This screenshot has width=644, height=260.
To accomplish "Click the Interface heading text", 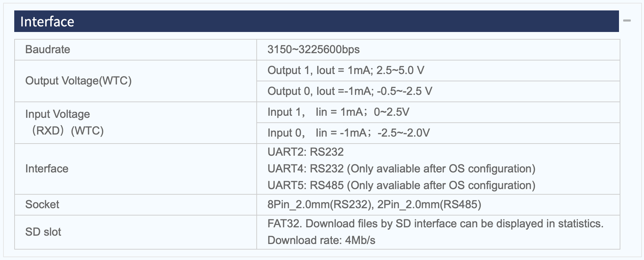I will [47, 22].
